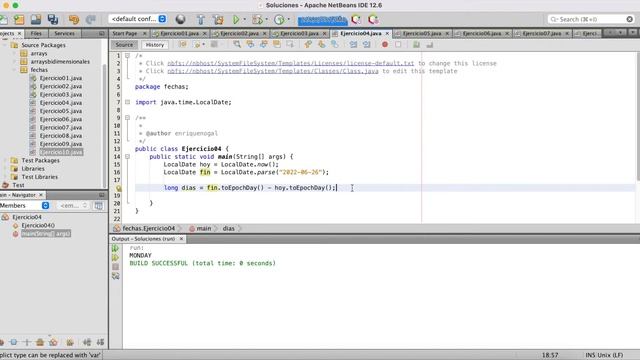Click the Find Selection magnifier icon
Screen dimensions: 640x360
[x=237, y=44]
